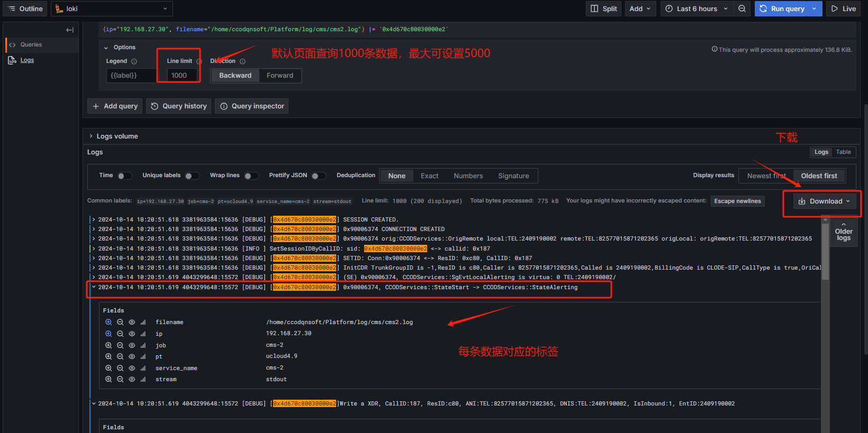
Task: Click the filter-out minus icon on pt
Action: click(x=120, y=356)
